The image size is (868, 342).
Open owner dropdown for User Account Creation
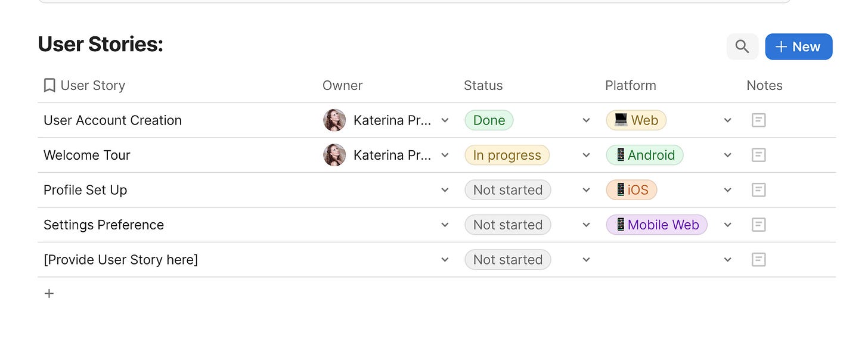tap(445, 120)
